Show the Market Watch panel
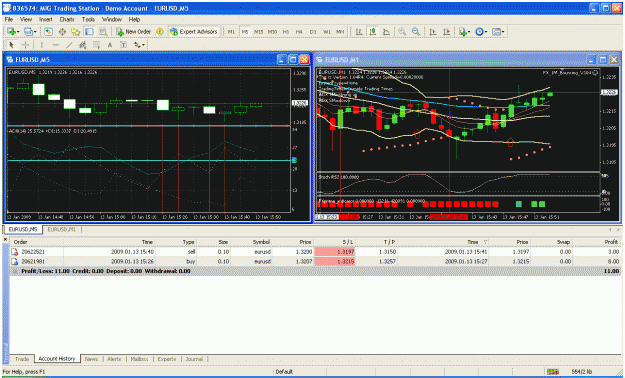 [x=49, y=32]
